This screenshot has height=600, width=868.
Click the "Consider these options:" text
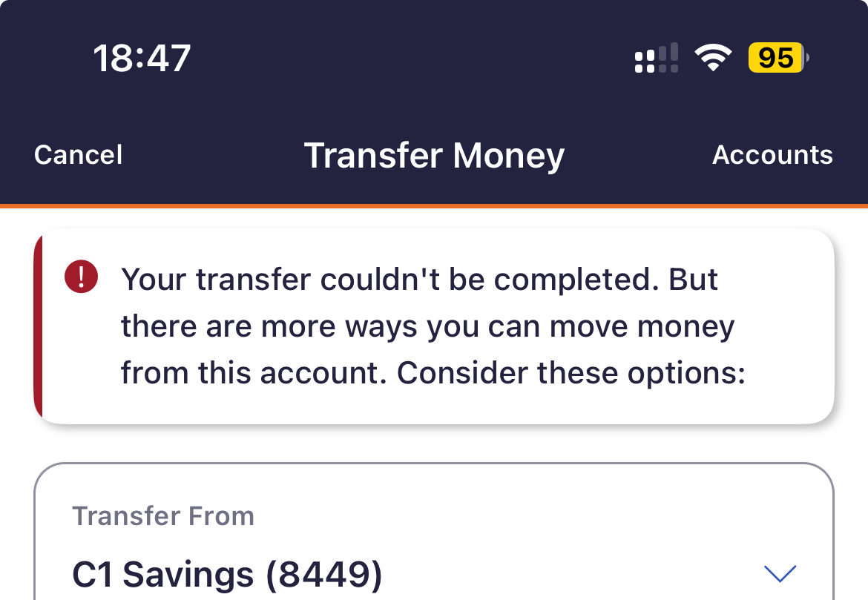571,372
